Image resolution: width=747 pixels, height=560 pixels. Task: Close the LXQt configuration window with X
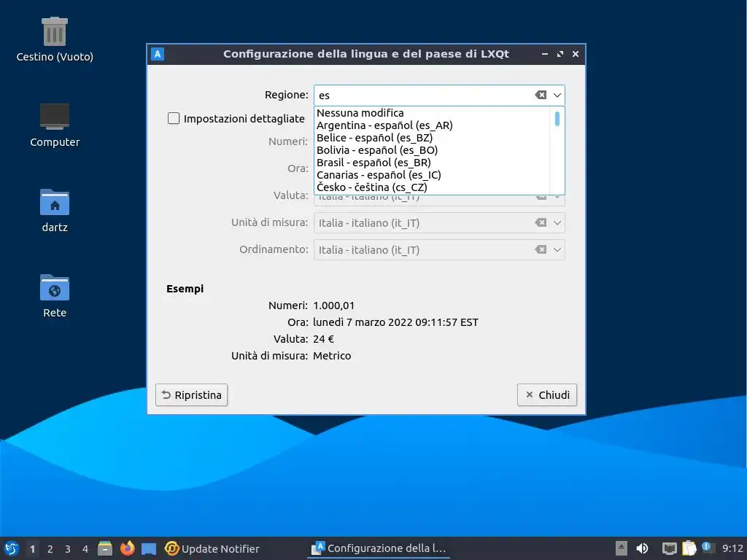pyautogui.click(x=576, y=54)
